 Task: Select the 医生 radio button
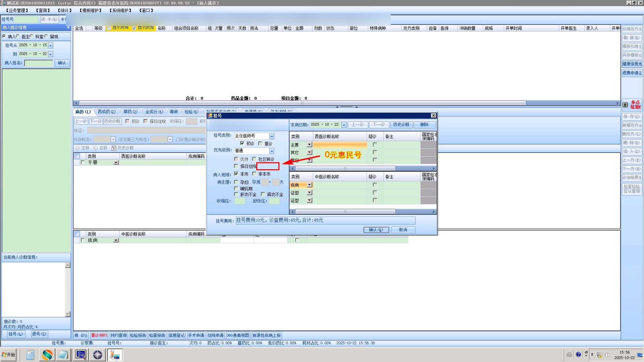[18, 37]
